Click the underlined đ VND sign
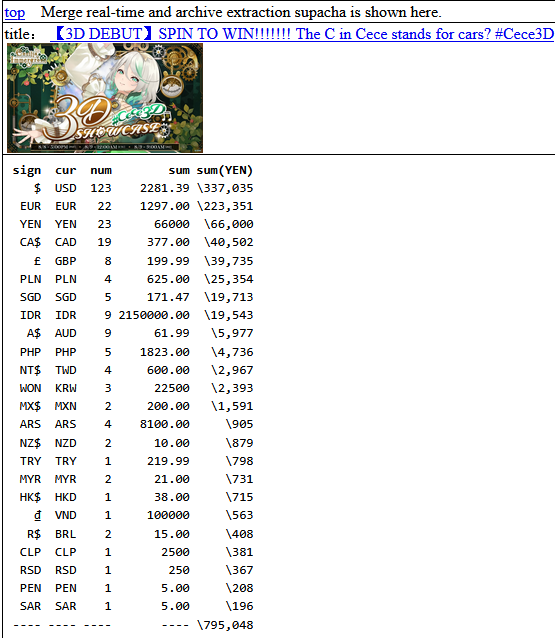Viewport: 555px width, 638px height. (37, 515)
